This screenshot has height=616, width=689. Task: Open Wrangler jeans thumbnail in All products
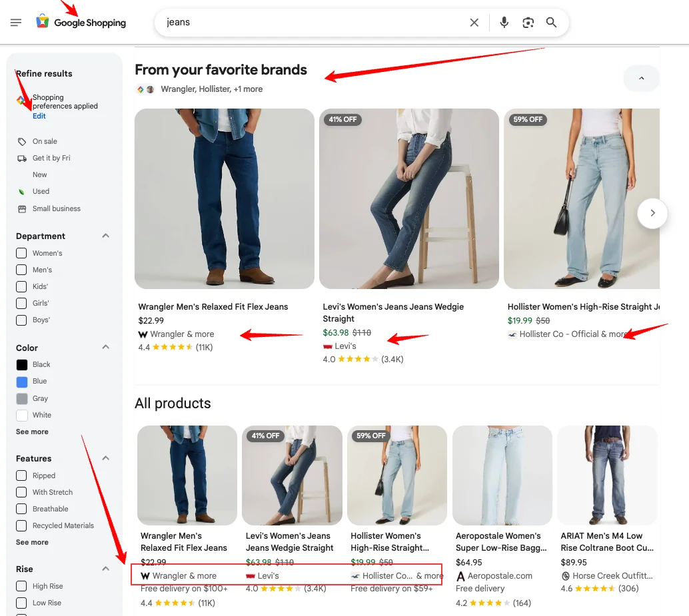pyautogui.click(x=187, y=475)
